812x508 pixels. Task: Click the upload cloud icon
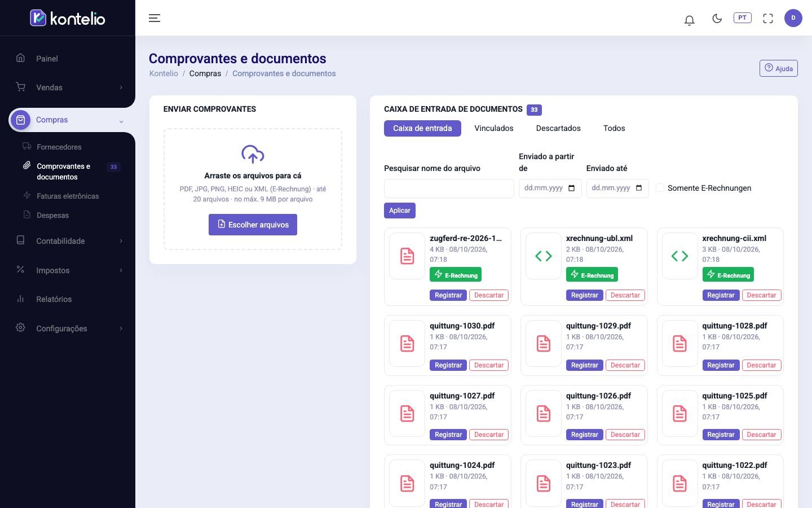coord(253,154)
